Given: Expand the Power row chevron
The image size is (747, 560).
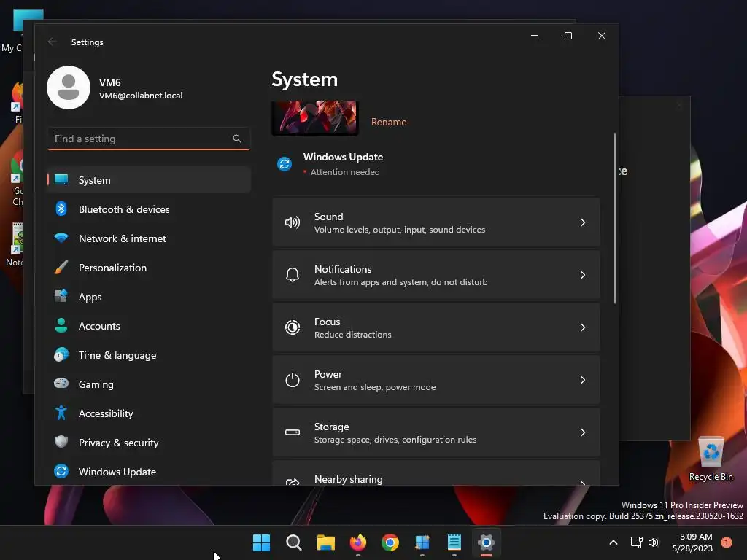Looking at the screenshot, I should pos(583,379).
